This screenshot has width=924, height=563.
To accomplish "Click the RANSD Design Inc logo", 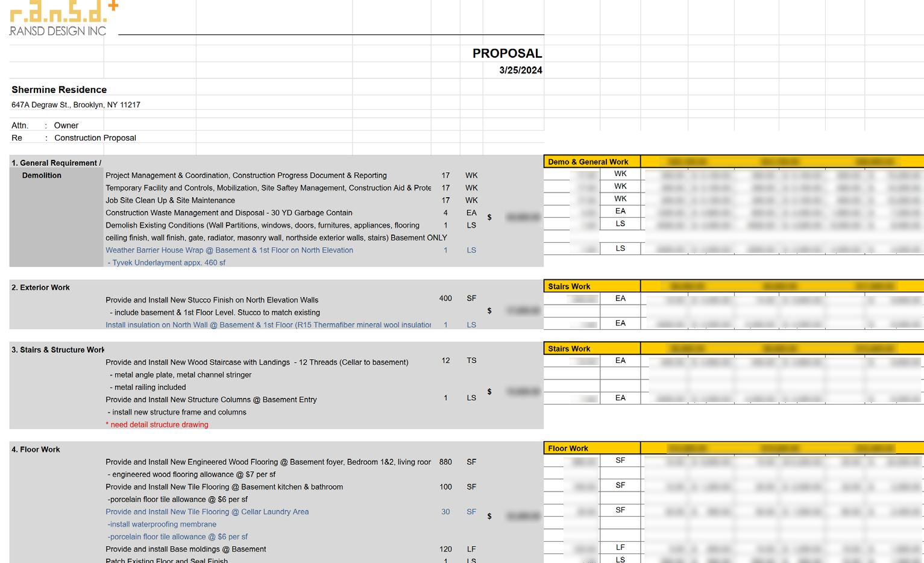I will (64, 18).
